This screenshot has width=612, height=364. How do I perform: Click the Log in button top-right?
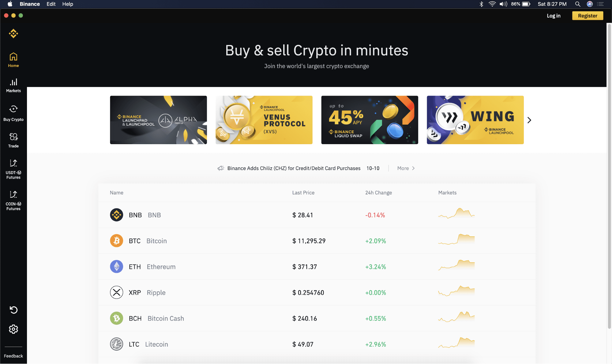[x=554, y=15]
